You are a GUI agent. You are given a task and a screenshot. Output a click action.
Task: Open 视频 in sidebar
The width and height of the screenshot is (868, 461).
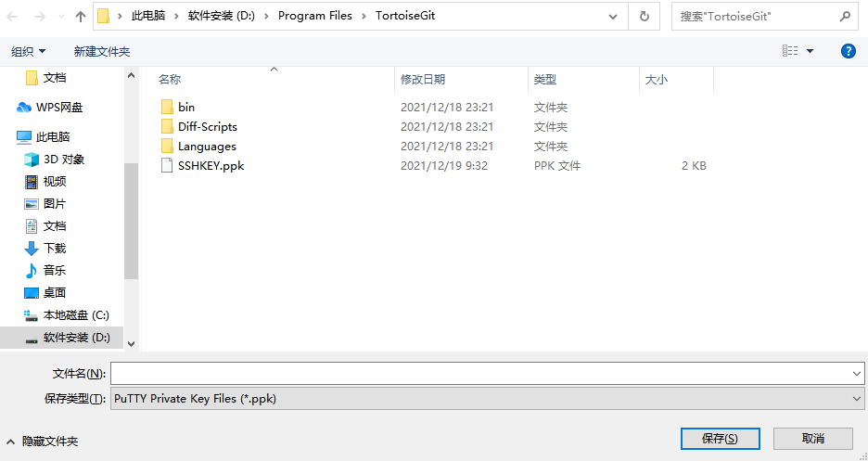[x=55, y=182]
